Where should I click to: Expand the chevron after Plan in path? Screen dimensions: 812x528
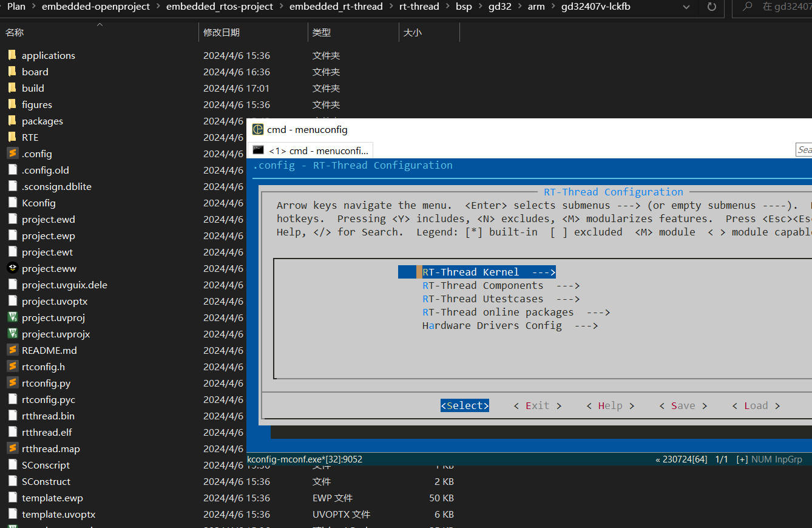click(33, 7)
